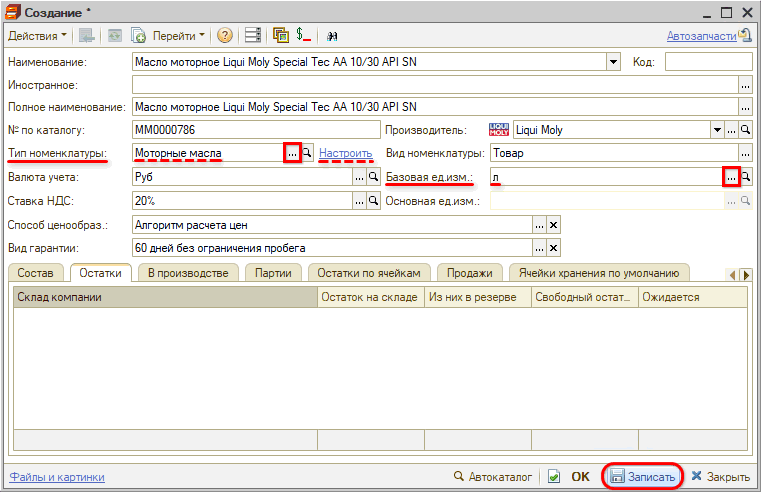The image size is (761, 492).
Task: Clear the Вид гарантии field with X
Action: [553, 248]
